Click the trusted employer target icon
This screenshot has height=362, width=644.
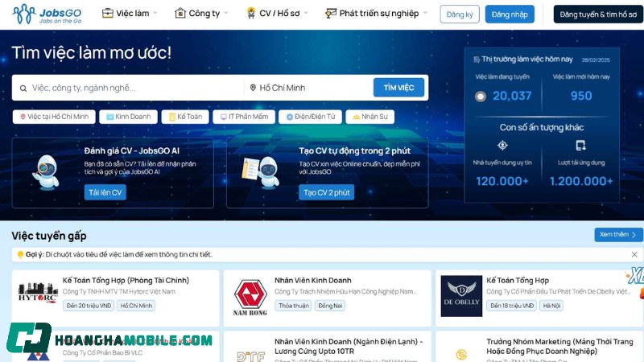tap(502, 146)
